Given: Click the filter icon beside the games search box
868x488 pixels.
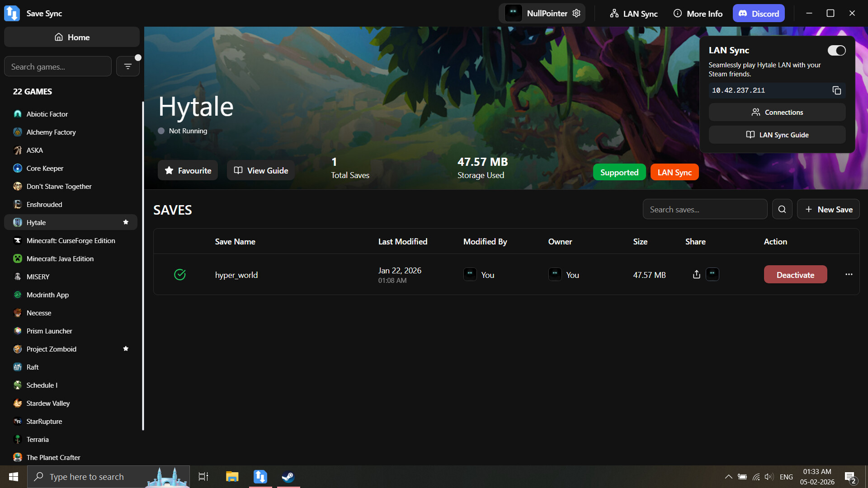Looking at the screenshot, I should 128,66.
